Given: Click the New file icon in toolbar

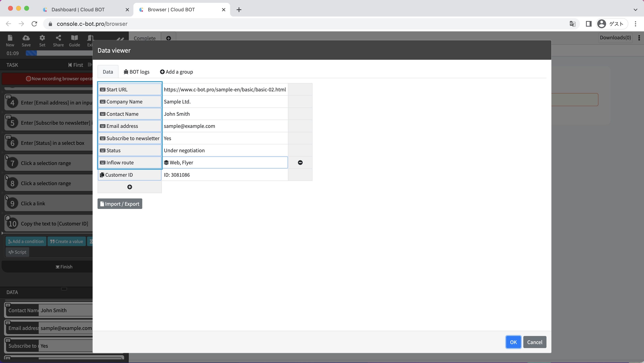Looking at the screenshot, I should [x=10, y=41].
